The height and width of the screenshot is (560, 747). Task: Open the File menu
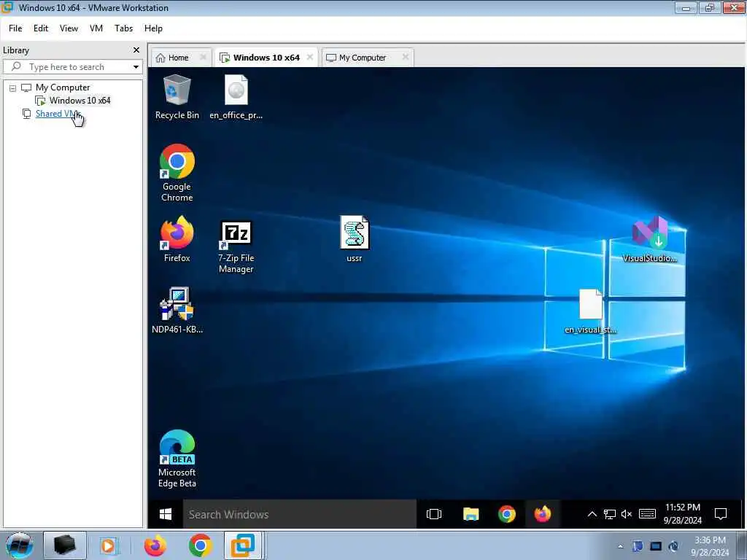15,28
